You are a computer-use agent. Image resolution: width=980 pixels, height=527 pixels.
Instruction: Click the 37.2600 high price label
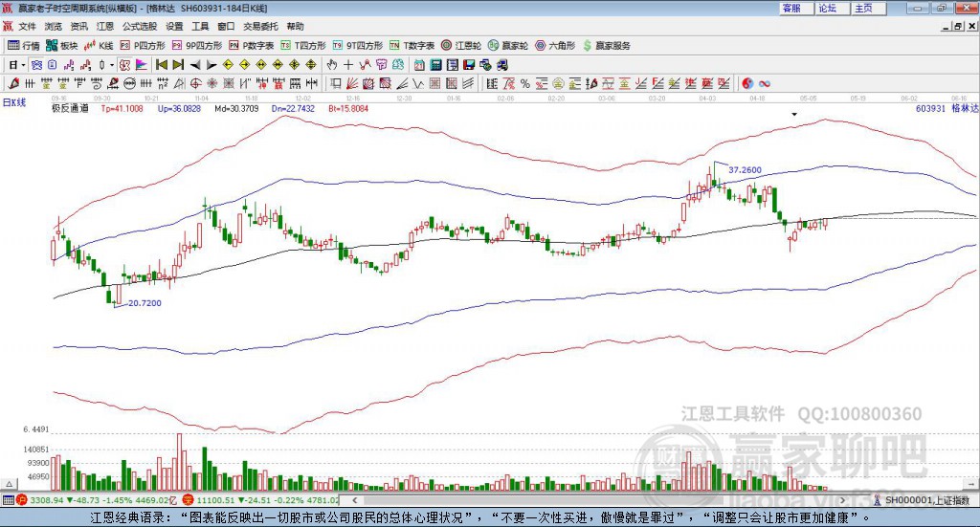click(x=745, y=170)
